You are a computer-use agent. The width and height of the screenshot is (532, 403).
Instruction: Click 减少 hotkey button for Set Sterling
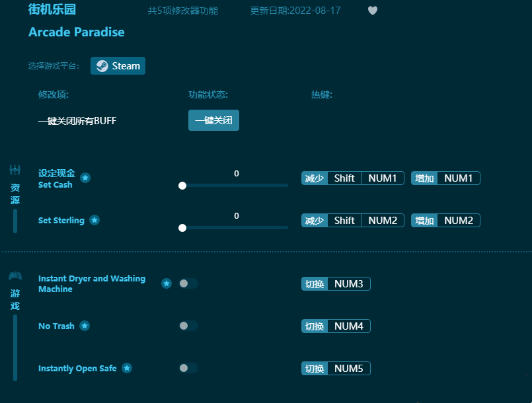(315, 221)
